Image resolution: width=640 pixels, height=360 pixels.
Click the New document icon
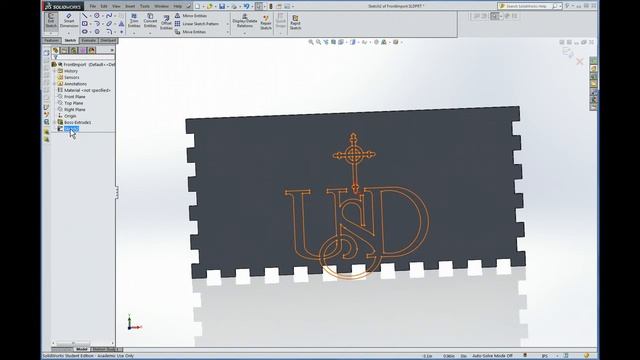(x=197, y=6)
